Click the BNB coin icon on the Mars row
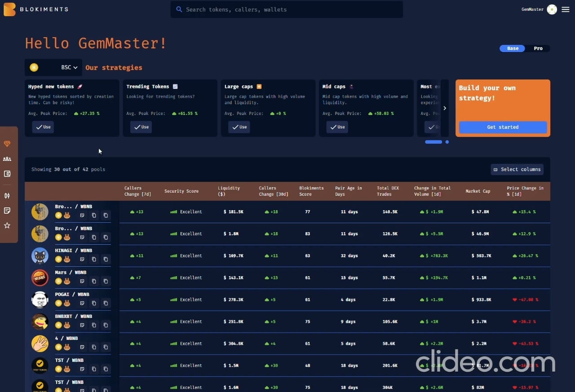575x392 pixels. (58, 281)
